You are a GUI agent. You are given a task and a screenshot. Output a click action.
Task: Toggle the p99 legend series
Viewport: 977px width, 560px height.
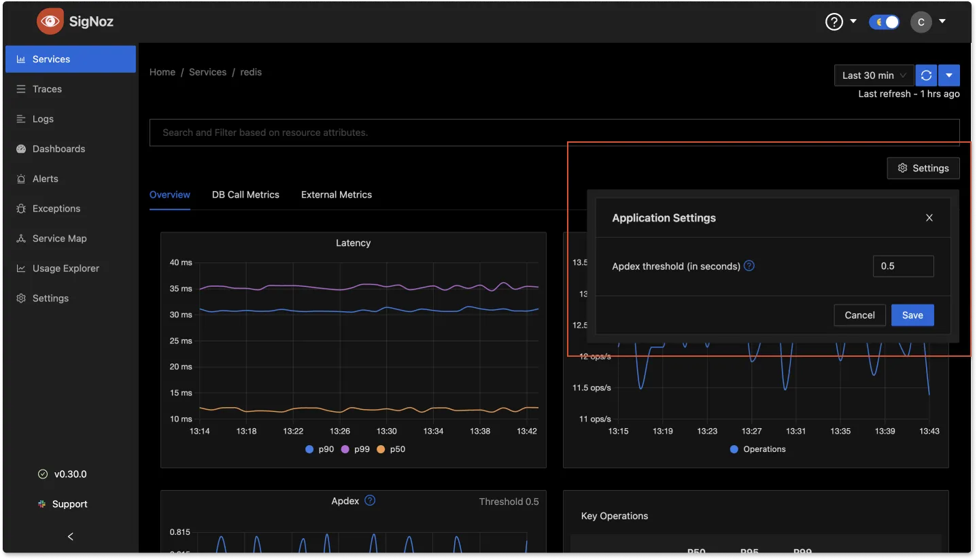click(x=355, y=449)
